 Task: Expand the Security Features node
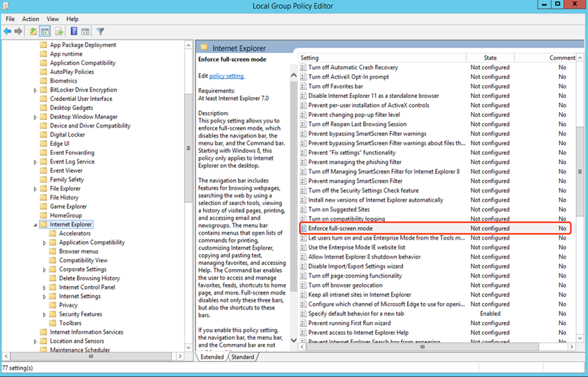[x=44, y=315]
